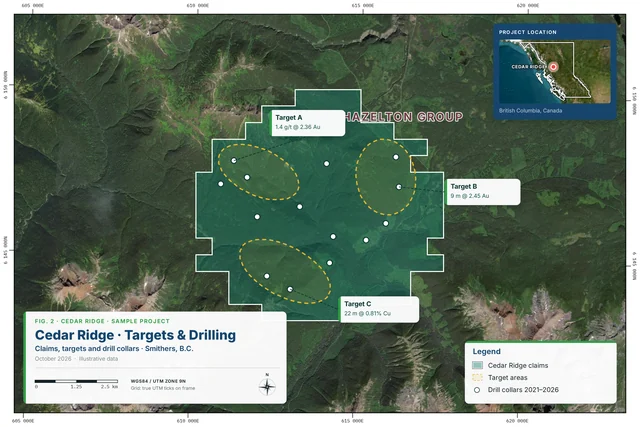Click the Cedar Ridge claims green legend swatch
This screenshot has width=640, height=427.
477,365
